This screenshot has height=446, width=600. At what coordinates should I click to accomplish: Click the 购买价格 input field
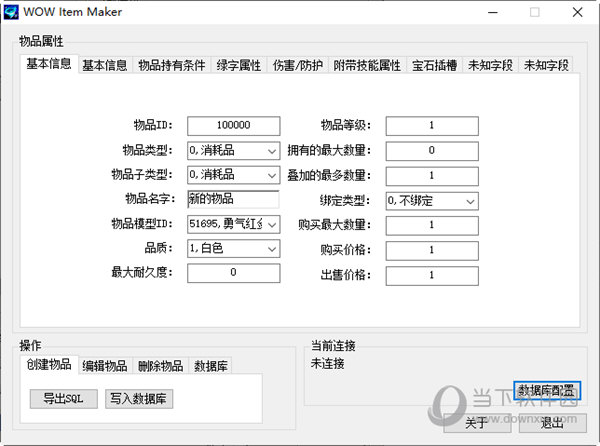coord(432,251)
